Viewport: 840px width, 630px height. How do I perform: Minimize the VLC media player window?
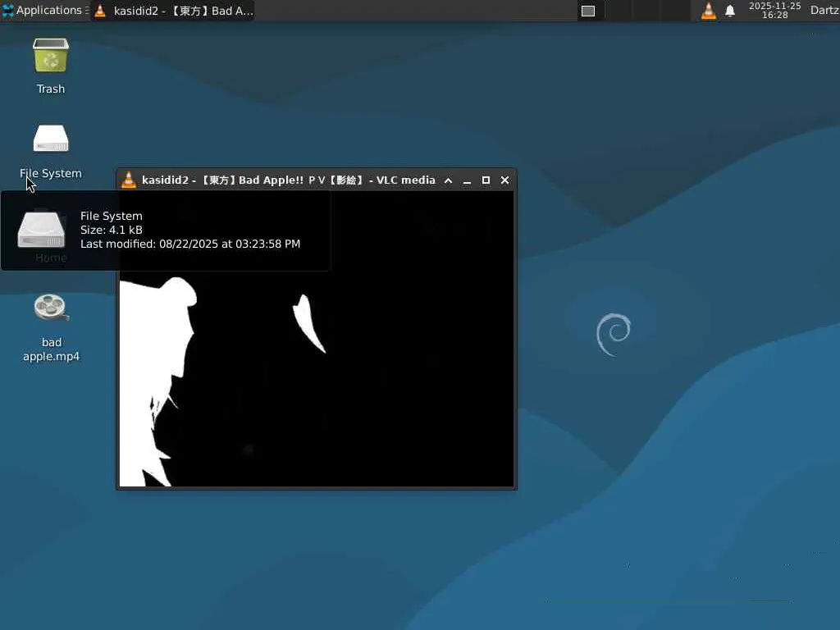467,181
